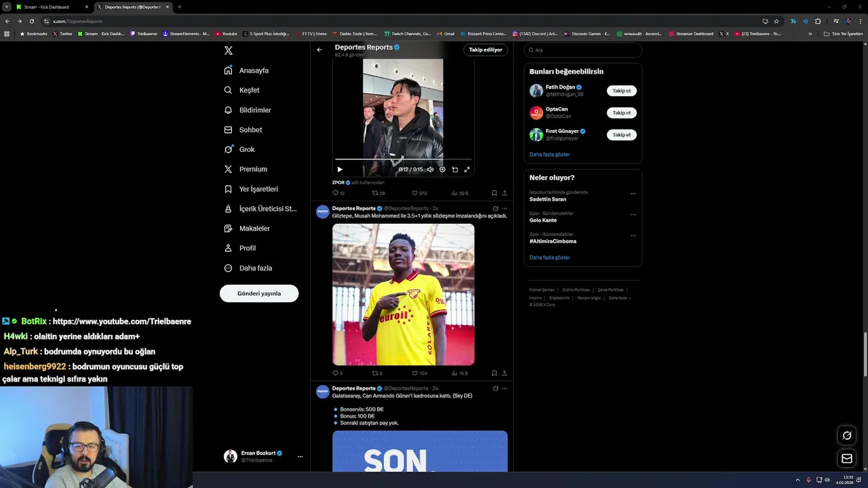The width and height of the screenshot is (868, 488).
Task: Open Grok from the sidebar
Action: 239,149
